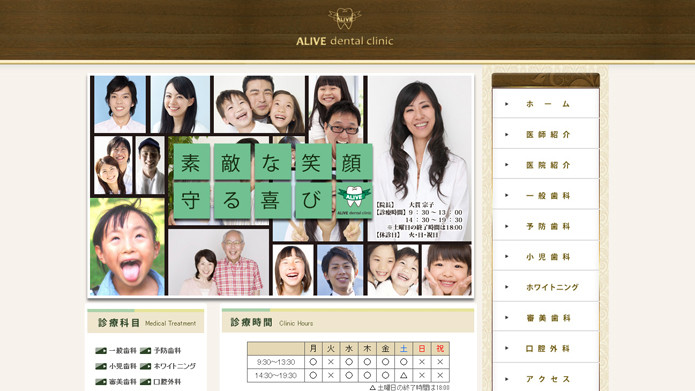Click the 火 column header

[x=331, y=348]
